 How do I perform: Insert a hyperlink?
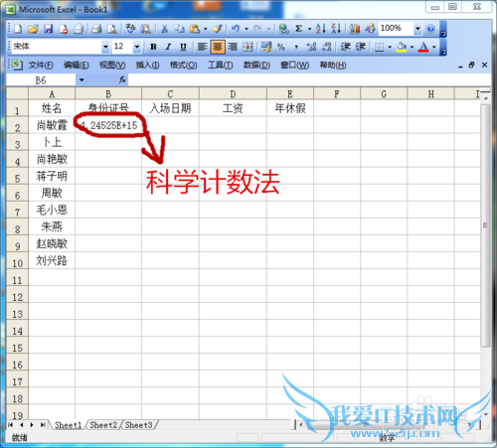tap(283, 29)
